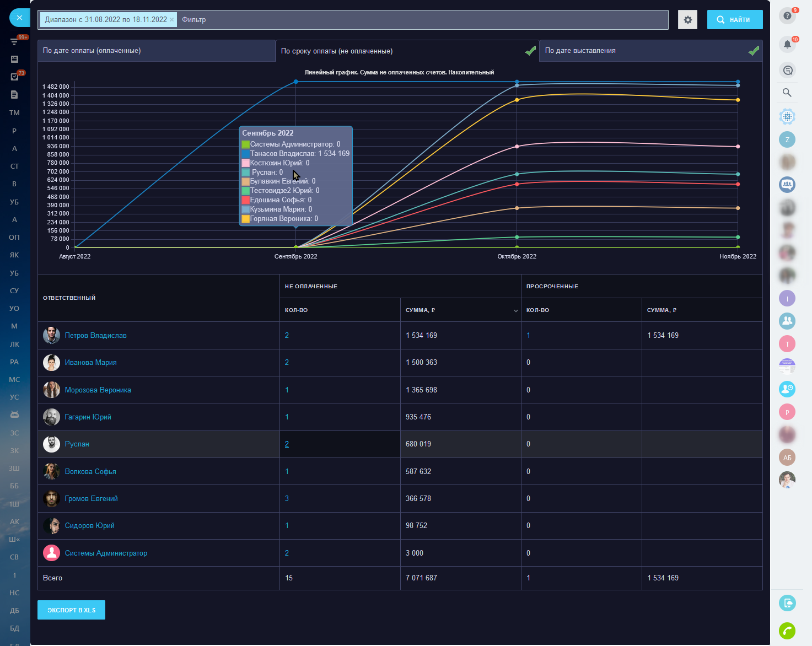Screen dimensions: 812x646
Task: Click the October 2022 point on yellow line
Action: (517, 100)
